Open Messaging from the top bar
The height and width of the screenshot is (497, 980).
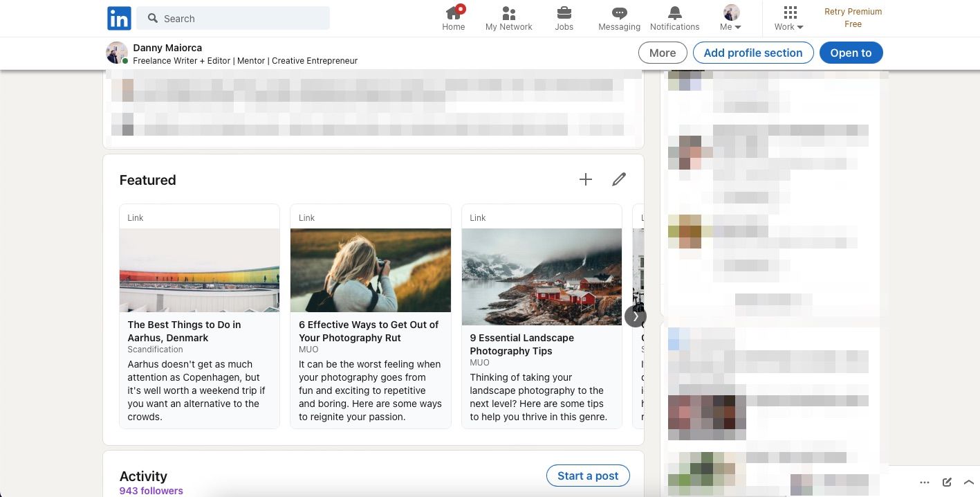tap(618, 19)
